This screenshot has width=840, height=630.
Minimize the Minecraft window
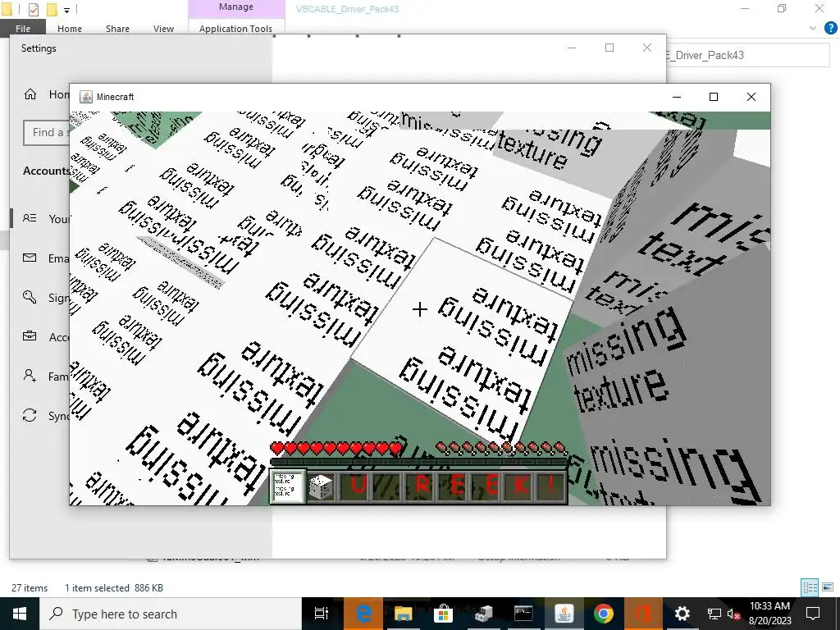(x=677, y=97)
